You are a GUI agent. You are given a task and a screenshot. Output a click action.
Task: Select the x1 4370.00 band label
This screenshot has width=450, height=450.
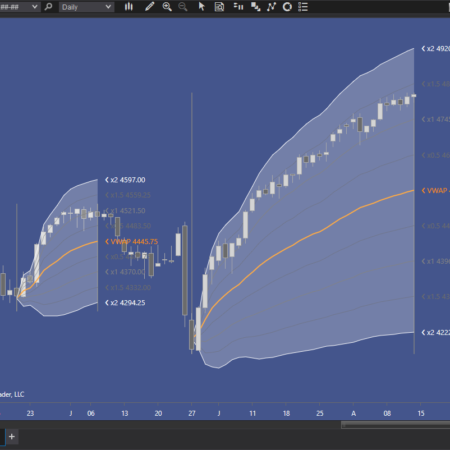125,272
